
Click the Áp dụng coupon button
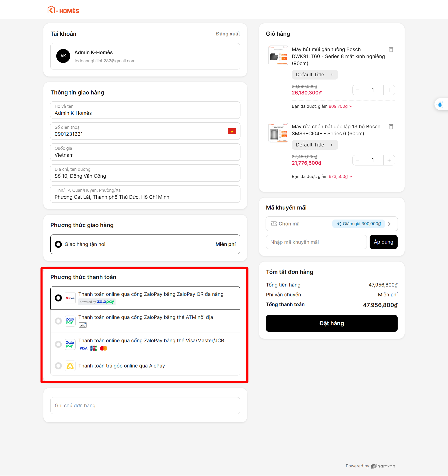(x=383, y=242)
